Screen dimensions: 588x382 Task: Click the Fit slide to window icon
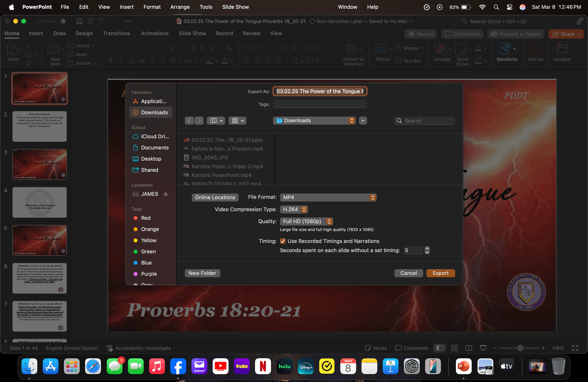(575, 348)
